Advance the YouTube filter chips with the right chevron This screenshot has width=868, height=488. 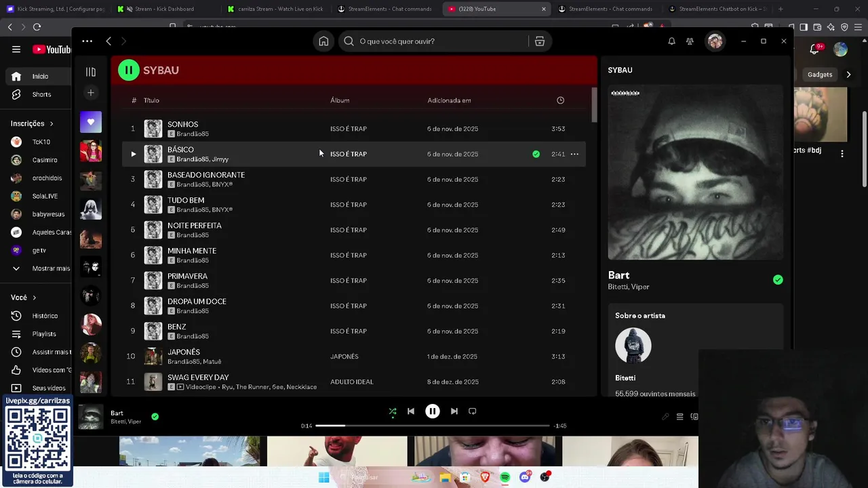point(848,75)
